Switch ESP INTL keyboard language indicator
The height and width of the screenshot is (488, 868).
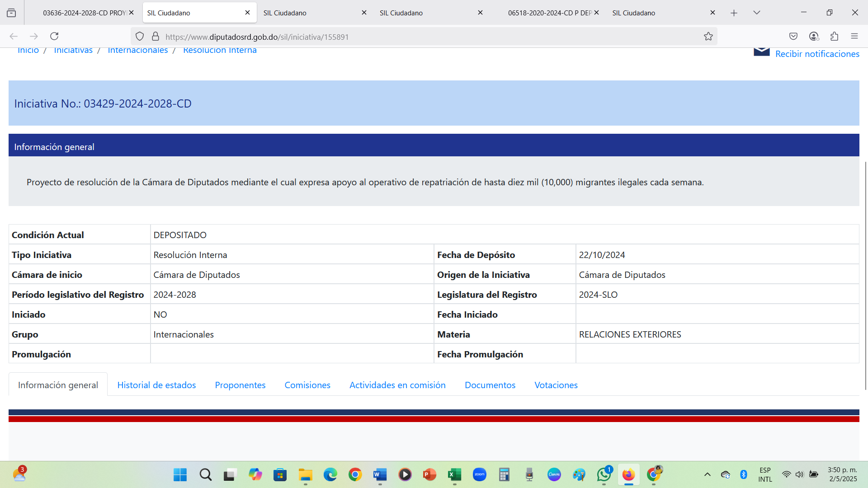765,474
